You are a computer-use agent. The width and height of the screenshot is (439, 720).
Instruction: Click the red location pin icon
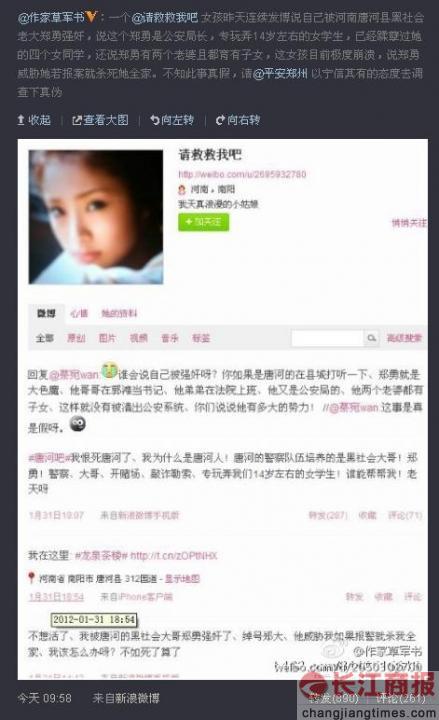tap(31, 578)
